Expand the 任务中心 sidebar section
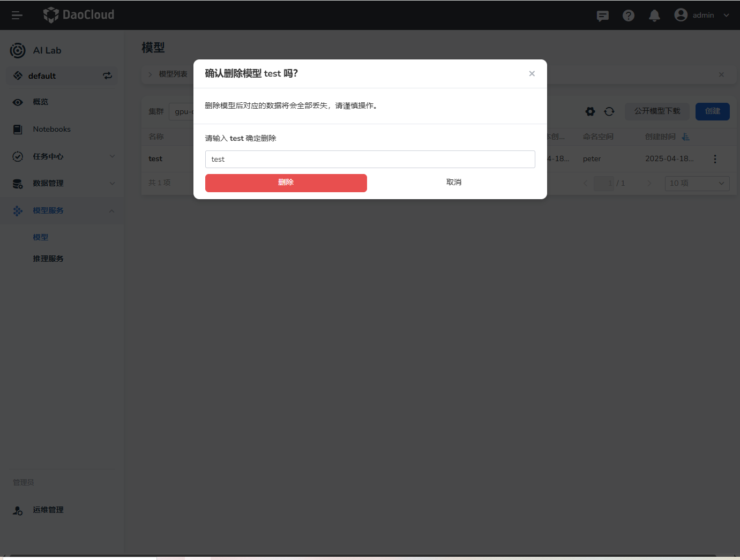This screenshot has width=740, height=560. 48,156
